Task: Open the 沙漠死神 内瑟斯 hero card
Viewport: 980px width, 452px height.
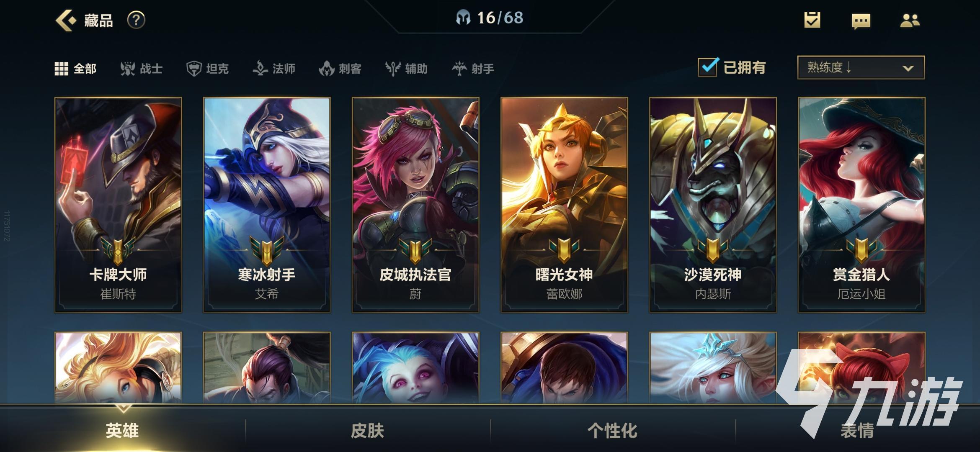Action: [713, 205]
